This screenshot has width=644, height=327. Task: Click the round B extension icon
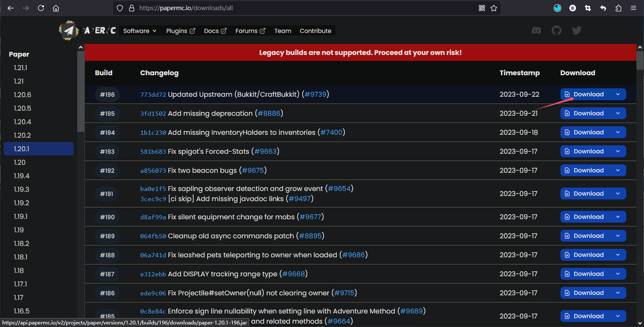pyautogui.click(x=573, y=8)
